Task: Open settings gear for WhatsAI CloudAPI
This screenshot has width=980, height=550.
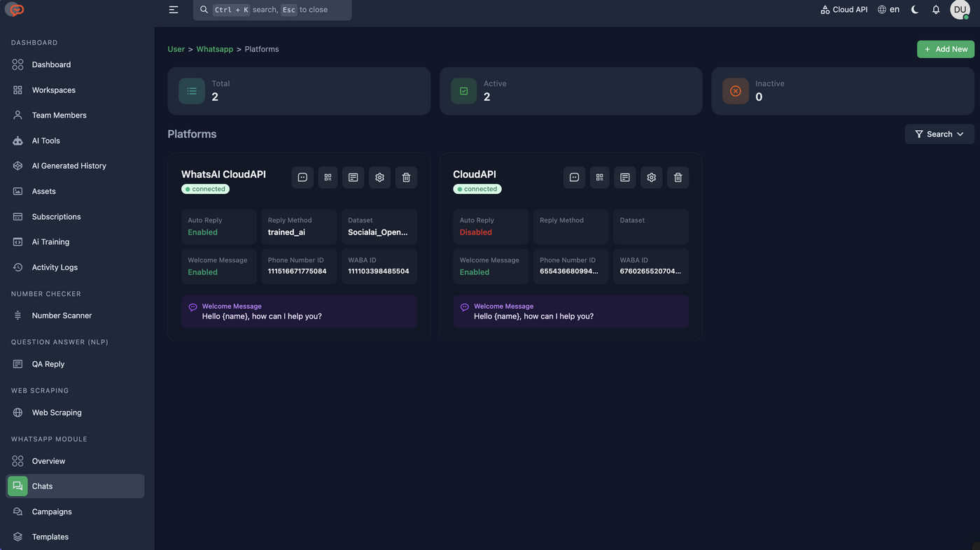Action: click(x=379, y=178)
